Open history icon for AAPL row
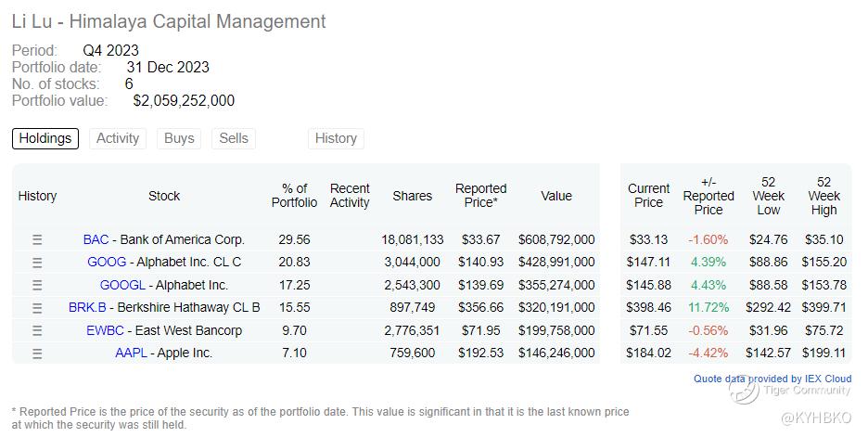This screenshot has width=868, height=437. tap(37, 353)
